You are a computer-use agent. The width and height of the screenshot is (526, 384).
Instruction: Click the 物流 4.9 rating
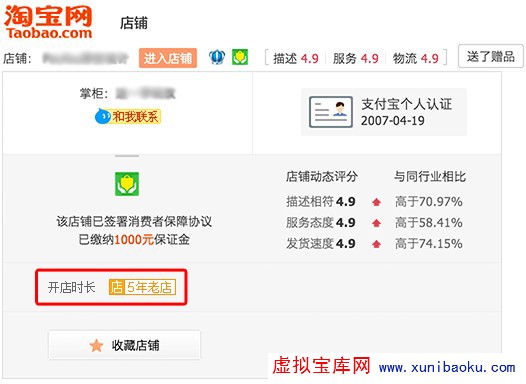[416, 58]
